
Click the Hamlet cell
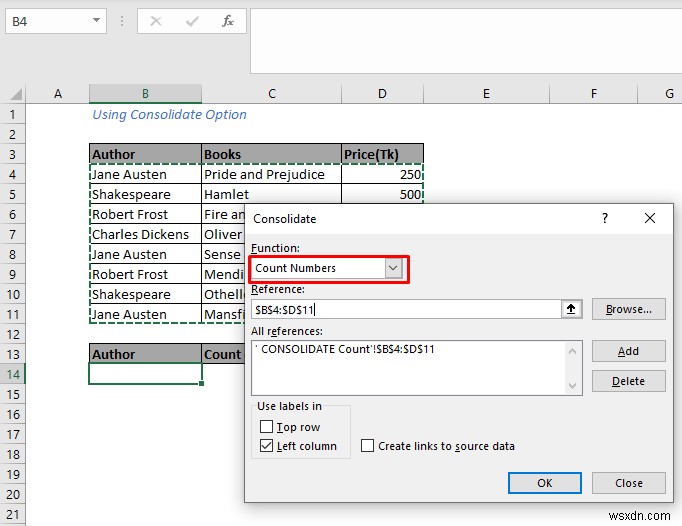tap(271, 194)
